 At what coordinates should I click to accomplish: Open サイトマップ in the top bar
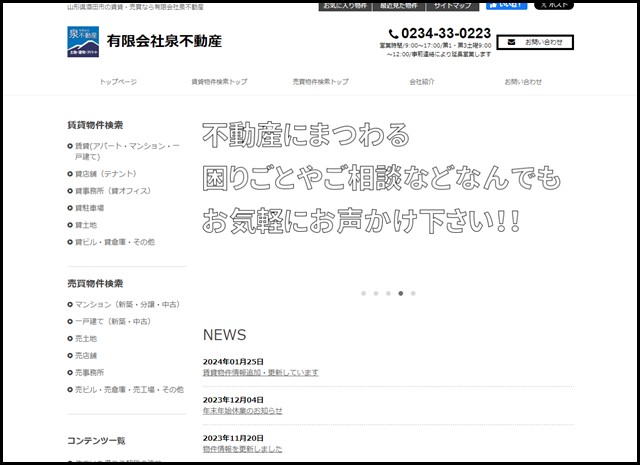coord(452,6)
